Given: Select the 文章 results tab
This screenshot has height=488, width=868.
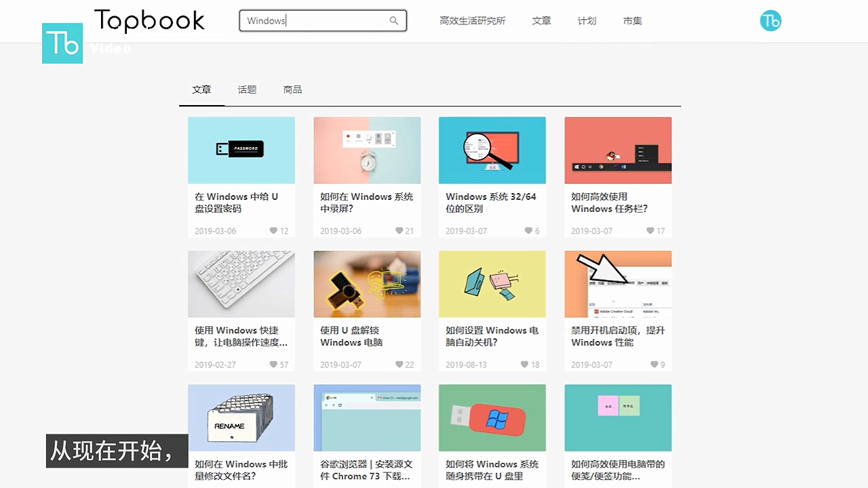Looking at the screenshot, I should (201, 89).
